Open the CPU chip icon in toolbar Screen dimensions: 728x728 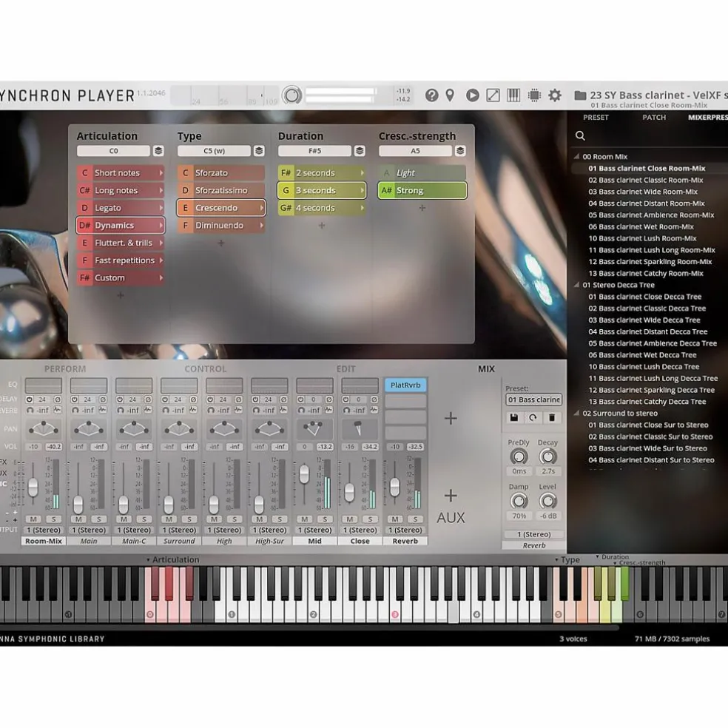tap(534, 95)
